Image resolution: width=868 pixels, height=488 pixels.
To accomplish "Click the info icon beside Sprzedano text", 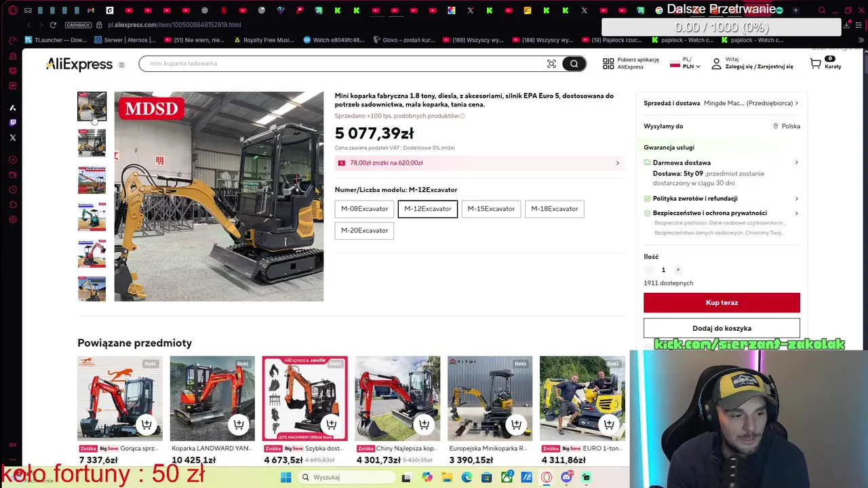I will coord(462,116).
